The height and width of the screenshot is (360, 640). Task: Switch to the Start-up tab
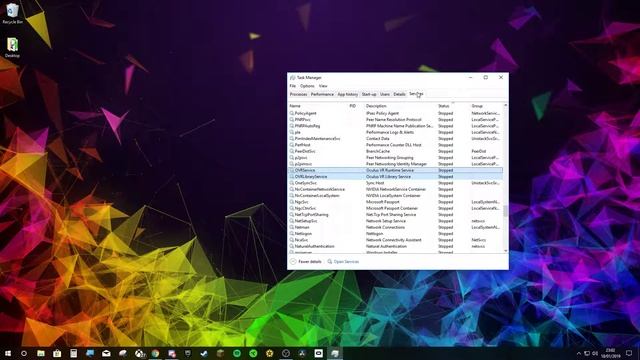tap(369, 94)
